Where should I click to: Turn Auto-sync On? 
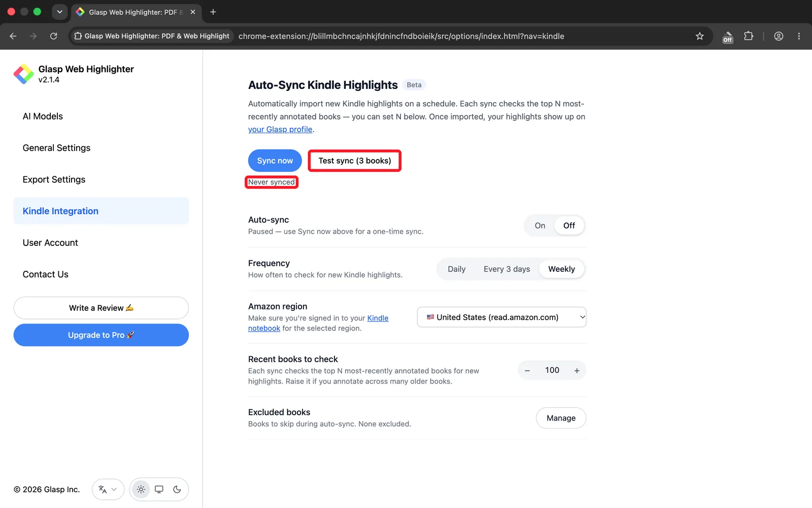540,226
